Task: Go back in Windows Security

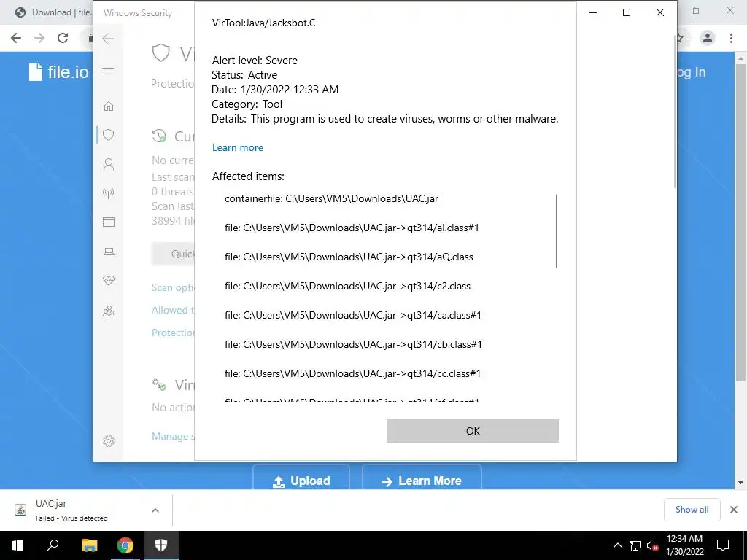Action: [x=108, y=39]
